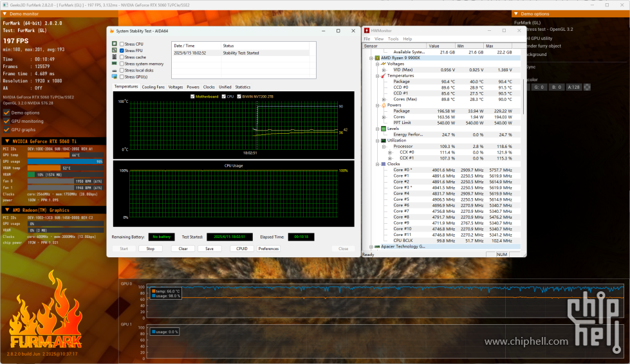Collapse the FurMark Demo options panel
The image size is (630, 364).
click(x=516, y=14)
